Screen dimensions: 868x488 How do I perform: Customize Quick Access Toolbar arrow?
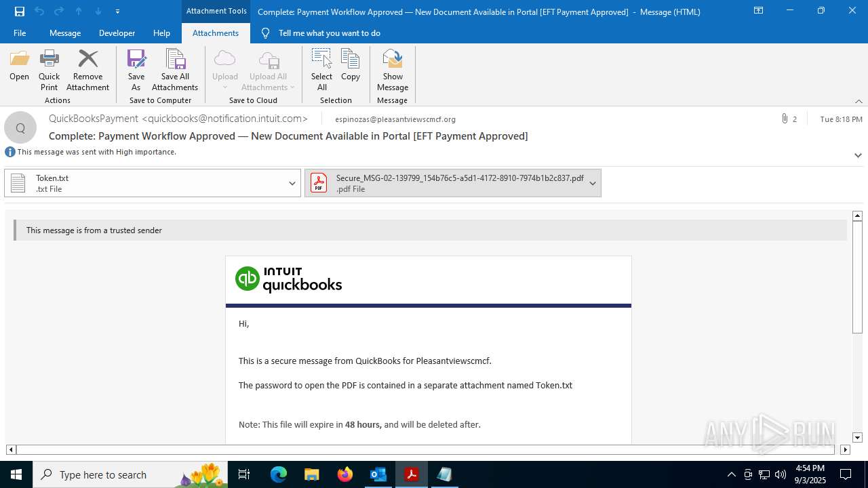pyautogui.click(x=117, y=12)
